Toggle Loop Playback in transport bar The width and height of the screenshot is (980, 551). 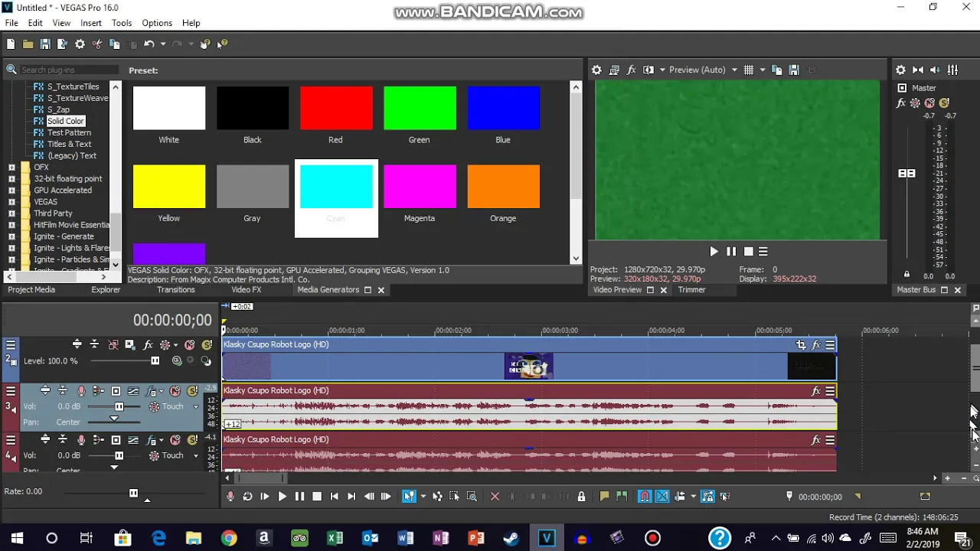click(x=247, y=497)
